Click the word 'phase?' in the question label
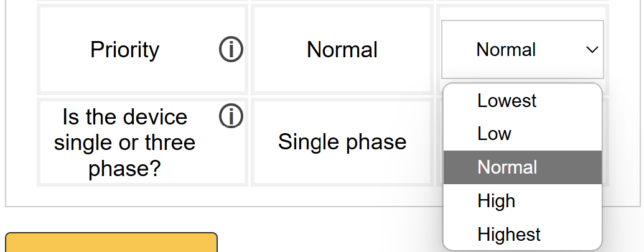Image resolution: width=644 pixels, height=252 pixels. pos(124,169)
